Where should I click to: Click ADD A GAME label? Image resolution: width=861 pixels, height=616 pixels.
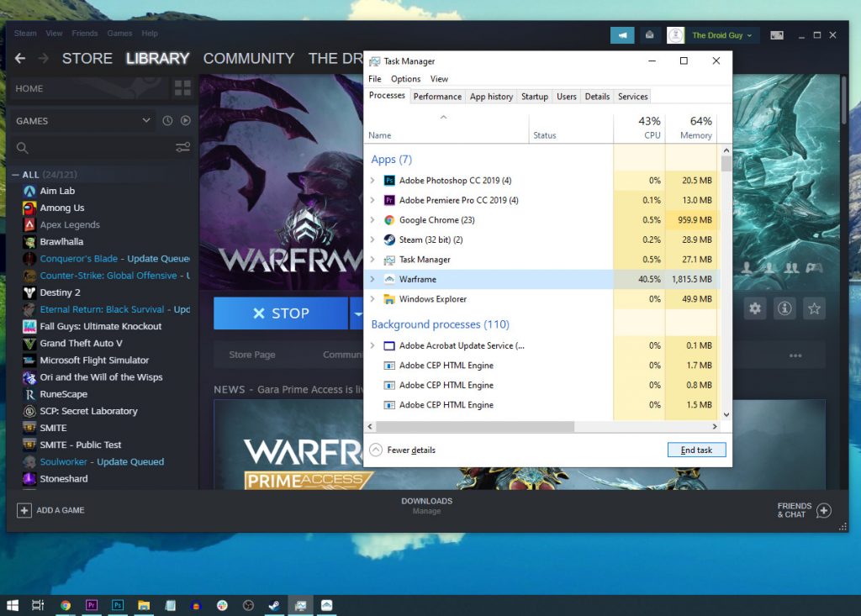click(x=61, y=510)
